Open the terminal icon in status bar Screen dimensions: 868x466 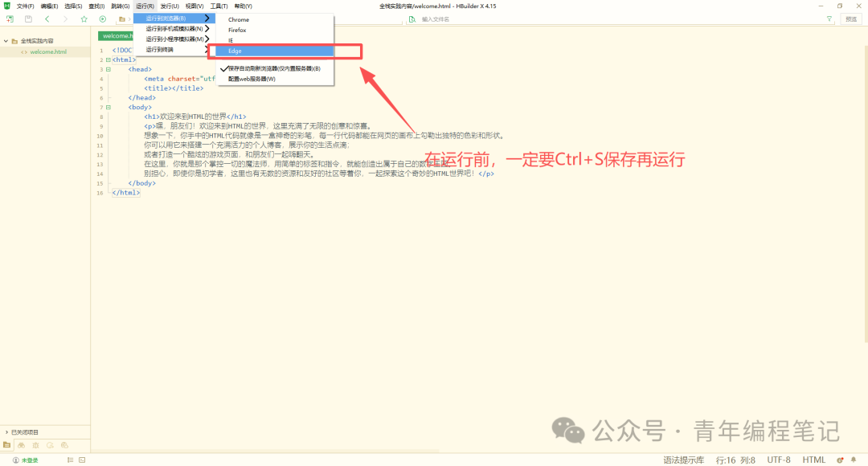82,460
